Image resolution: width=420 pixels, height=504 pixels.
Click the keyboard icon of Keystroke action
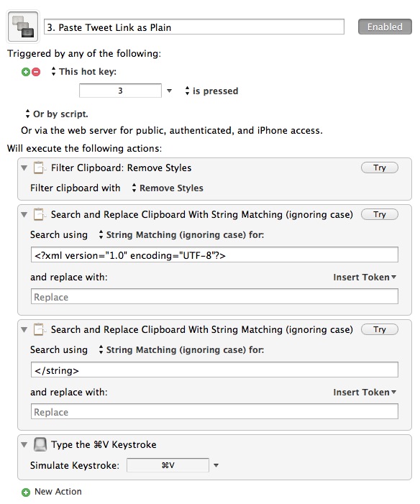pos(40,444)
